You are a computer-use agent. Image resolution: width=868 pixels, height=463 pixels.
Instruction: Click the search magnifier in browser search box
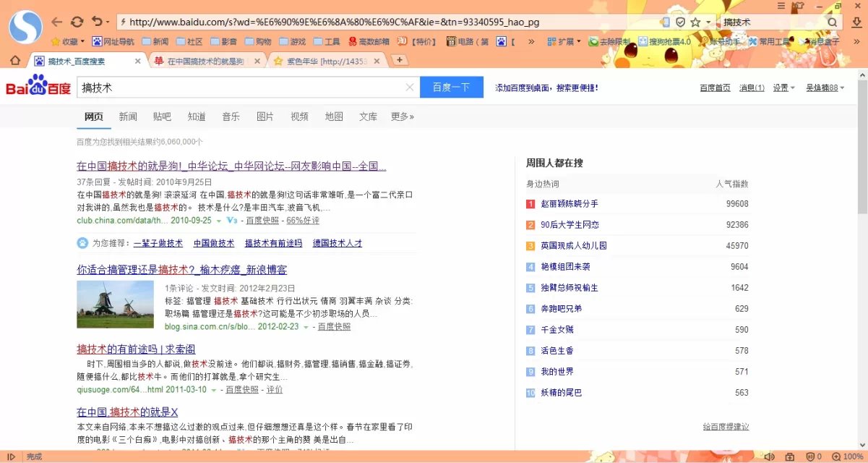[x=832, y=22]
